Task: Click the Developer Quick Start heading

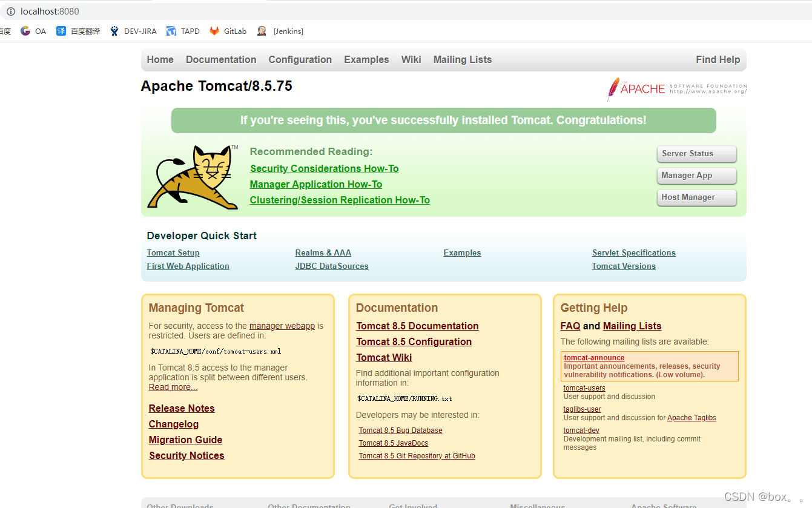Action: (202, 236)
